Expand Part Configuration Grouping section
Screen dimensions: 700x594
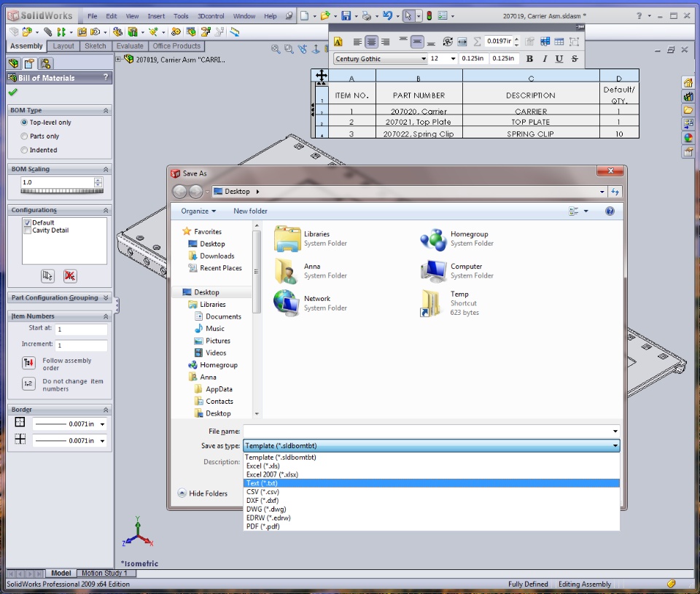(106, 297)
